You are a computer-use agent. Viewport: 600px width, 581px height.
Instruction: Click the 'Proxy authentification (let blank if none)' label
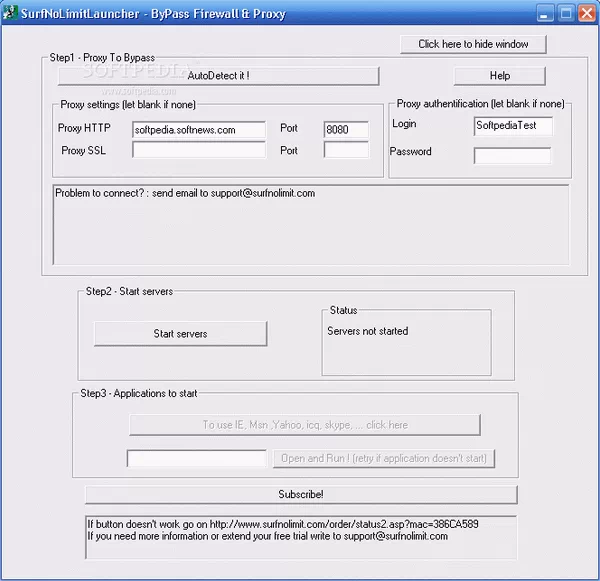480,104
